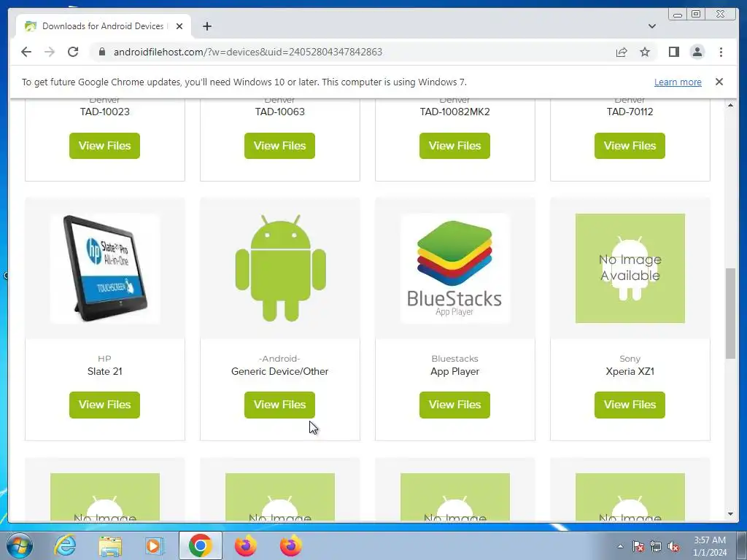The height and width of the screenshot is (560, 747).
Task: Reload the current page
Action: 73,52
